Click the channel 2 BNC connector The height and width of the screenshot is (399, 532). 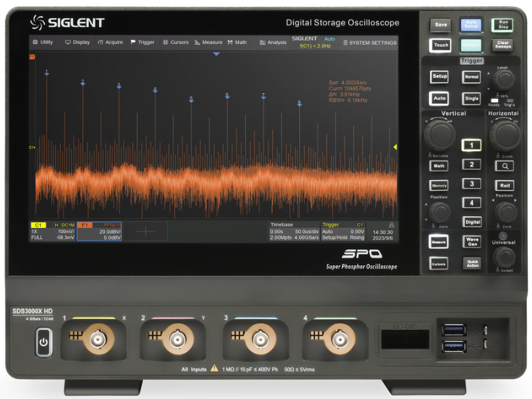point(178,339)
